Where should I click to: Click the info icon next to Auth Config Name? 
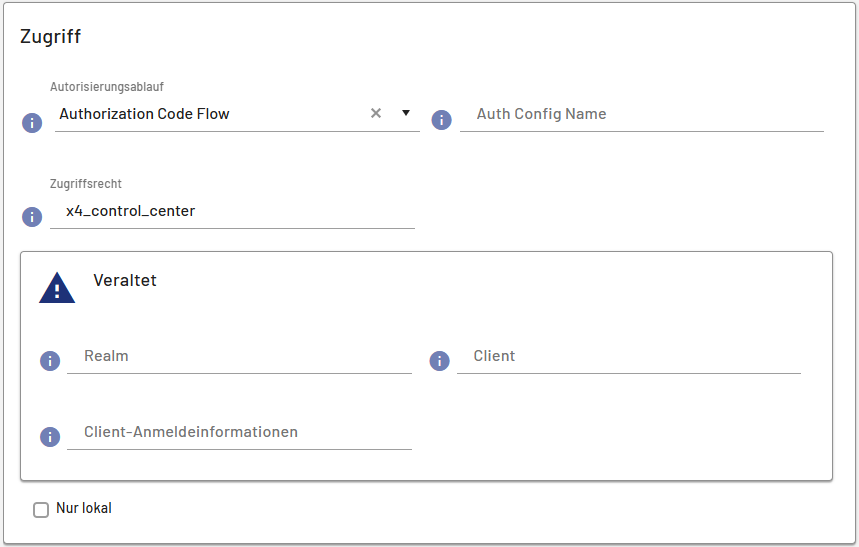click(x=441, y=120)
